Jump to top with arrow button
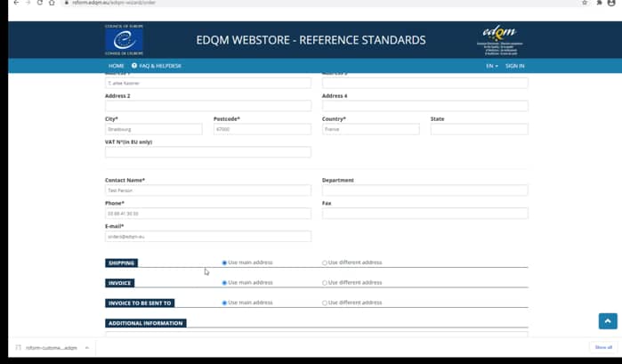The height and width of the screenshot is (364, 622). [608, 320]
